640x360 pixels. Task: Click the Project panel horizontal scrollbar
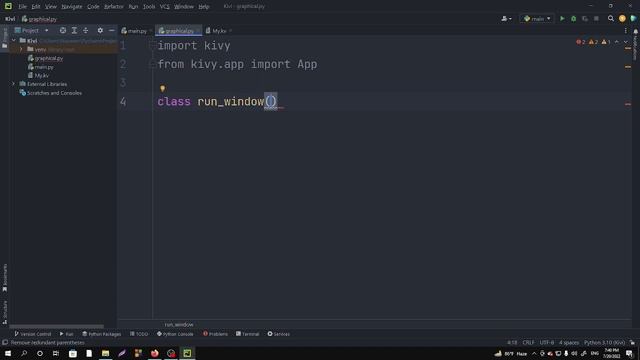56,327
